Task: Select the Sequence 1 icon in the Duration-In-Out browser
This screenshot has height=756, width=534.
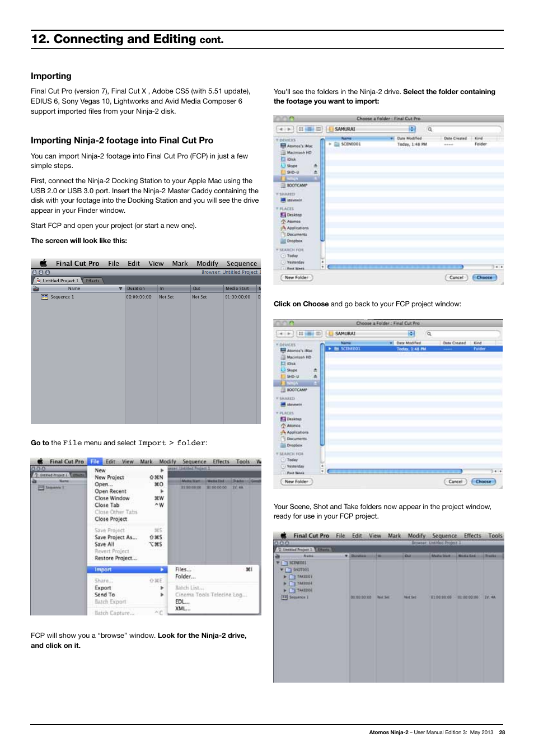Action: point(44,297)
